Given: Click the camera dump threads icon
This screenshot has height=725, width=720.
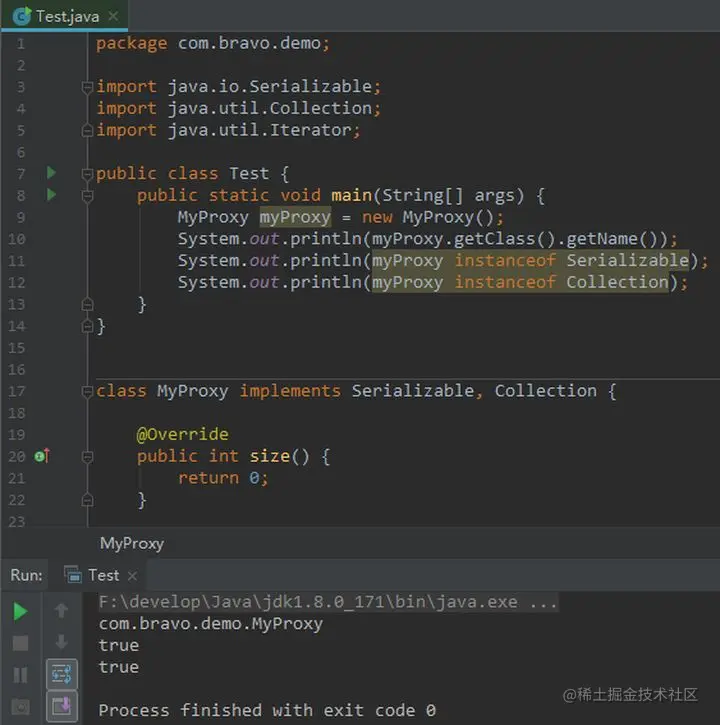Looking at the screenshot, I should [20, 707].
